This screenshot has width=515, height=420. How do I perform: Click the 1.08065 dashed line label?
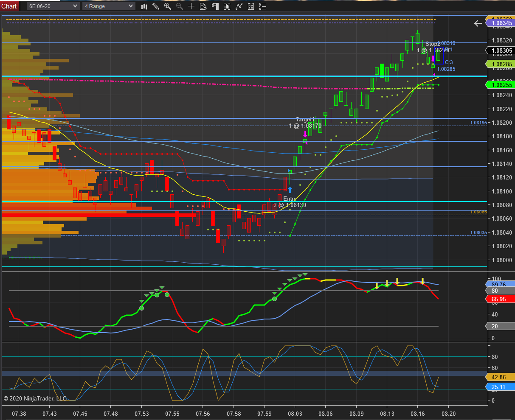[x=478, y=212]
